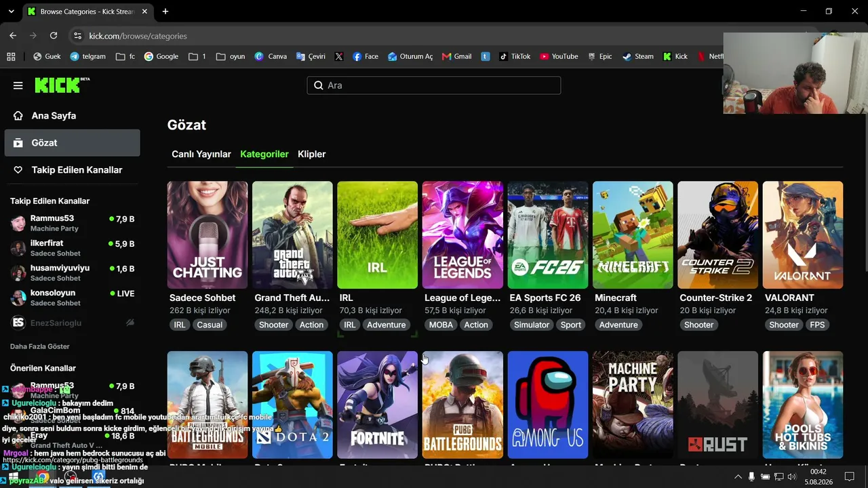Open the Rust category thumbnail

coord(717,405)
